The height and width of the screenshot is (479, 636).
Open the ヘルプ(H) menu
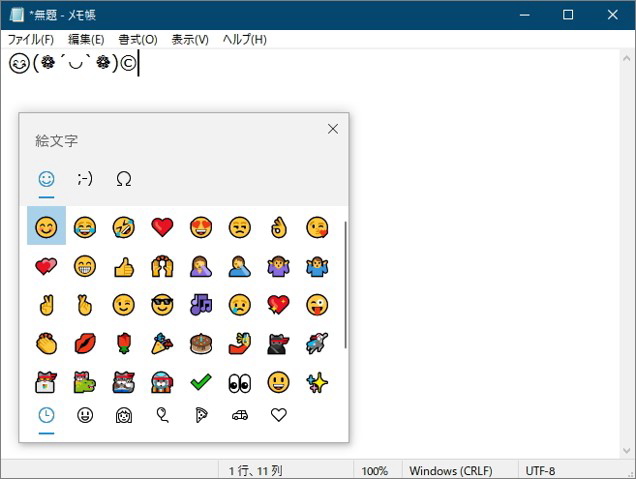point(244,39)
